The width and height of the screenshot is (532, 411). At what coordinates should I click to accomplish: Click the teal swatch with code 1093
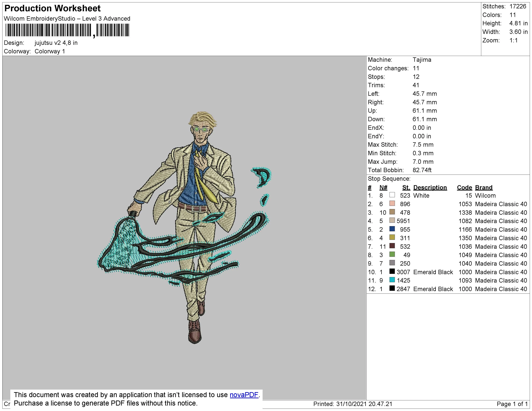point(392,280)
